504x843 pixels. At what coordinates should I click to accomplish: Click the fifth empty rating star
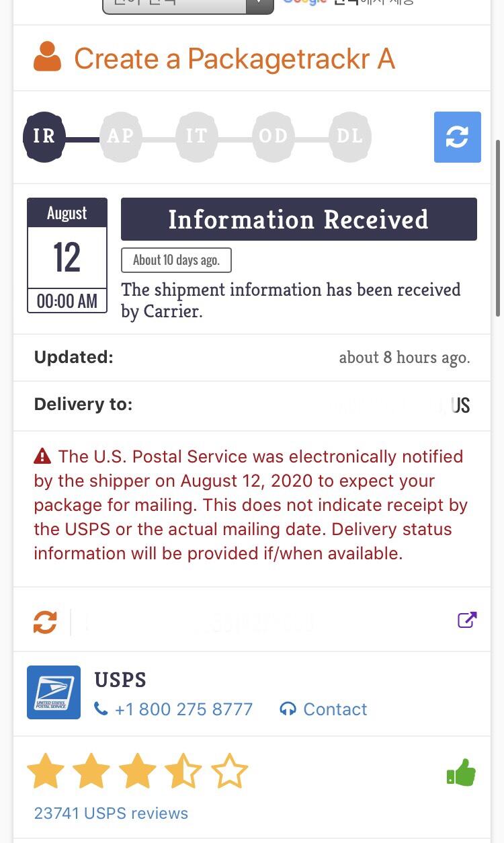pyautogui.click(x=229, y=772)
